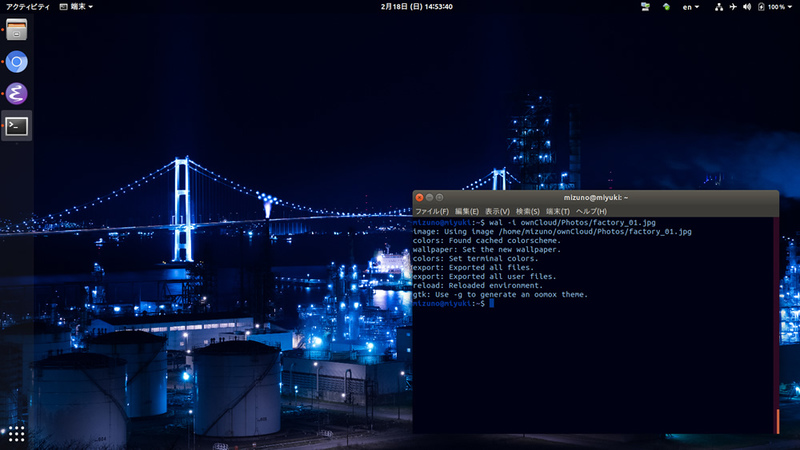
Task: Click the 'wal -i ownCloud/Photos/factory_01.jpg' command
Action: [x=572, y=222]
